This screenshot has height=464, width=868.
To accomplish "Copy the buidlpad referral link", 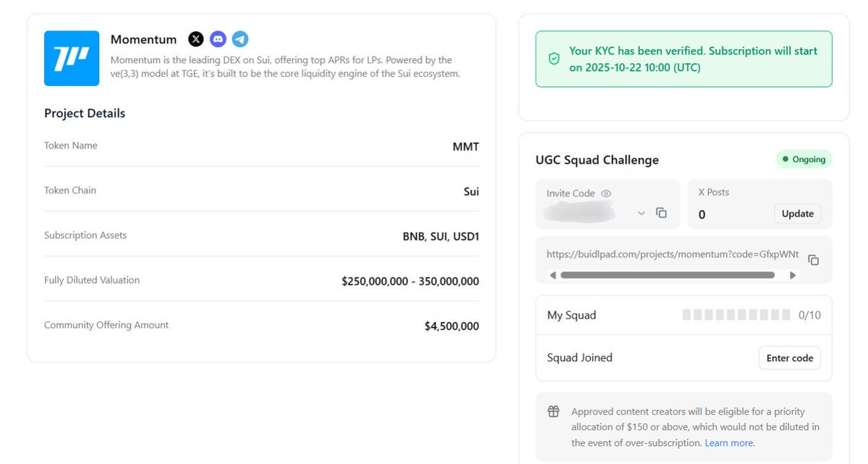I will tap(813, 260).
